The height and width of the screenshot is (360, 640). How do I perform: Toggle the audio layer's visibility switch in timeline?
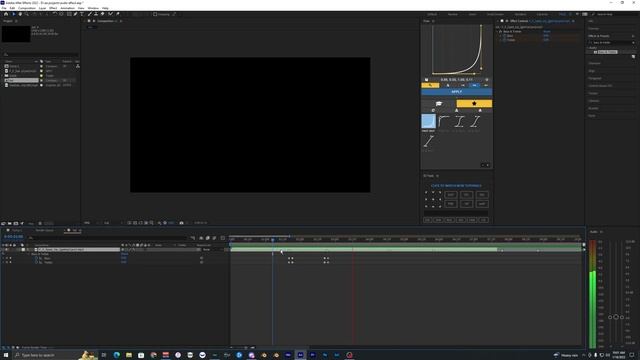tap(7, 249)
